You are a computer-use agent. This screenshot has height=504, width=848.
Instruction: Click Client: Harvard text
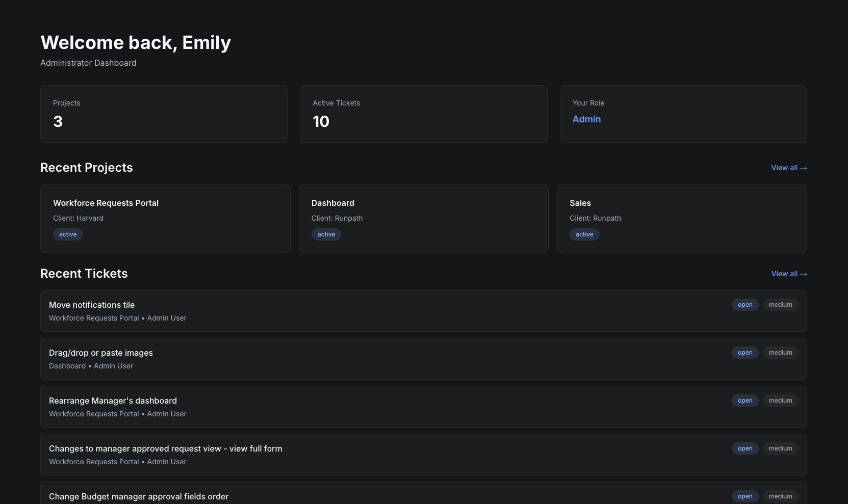pos(78,218)
